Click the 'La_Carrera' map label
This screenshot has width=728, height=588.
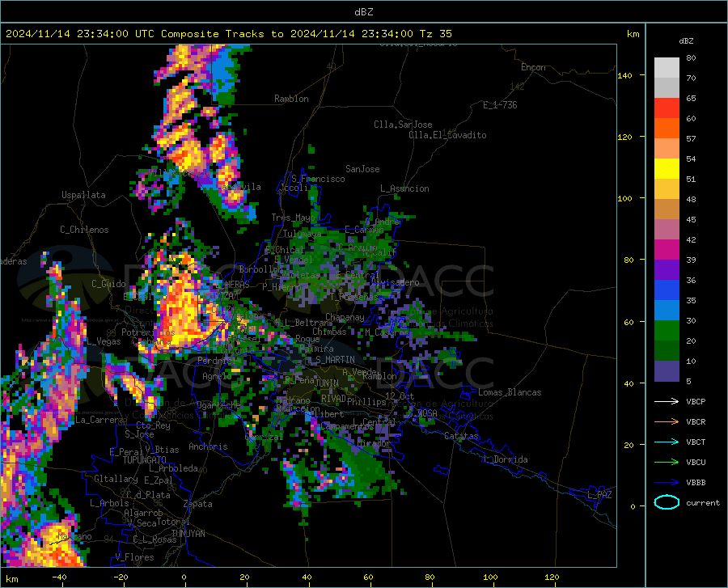tap(99, 420)
